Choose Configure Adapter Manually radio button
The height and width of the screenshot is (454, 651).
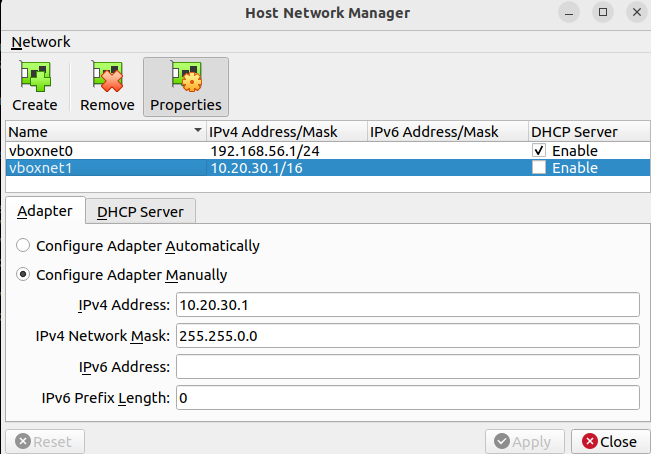click(x=23, y=275)
